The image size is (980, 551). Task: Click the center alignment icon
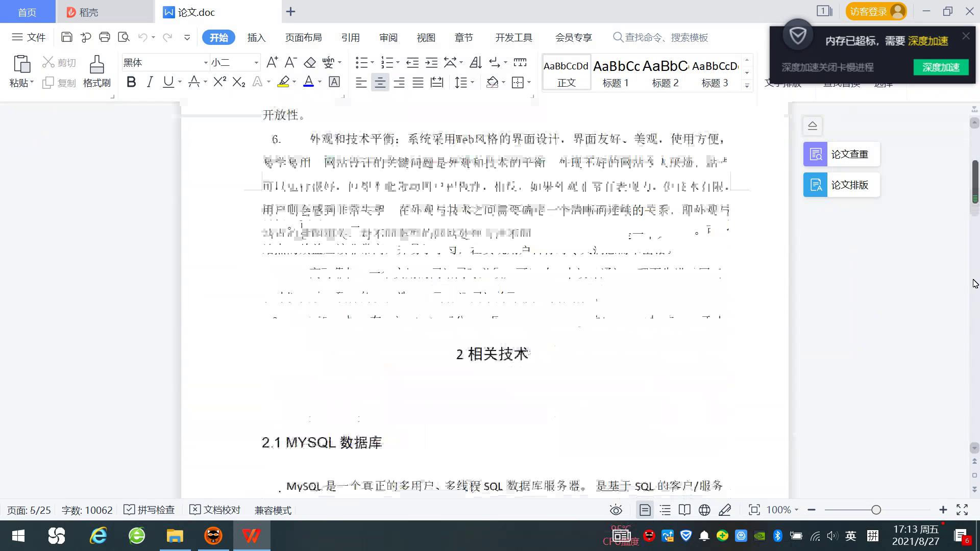click(x=380, y=82)
